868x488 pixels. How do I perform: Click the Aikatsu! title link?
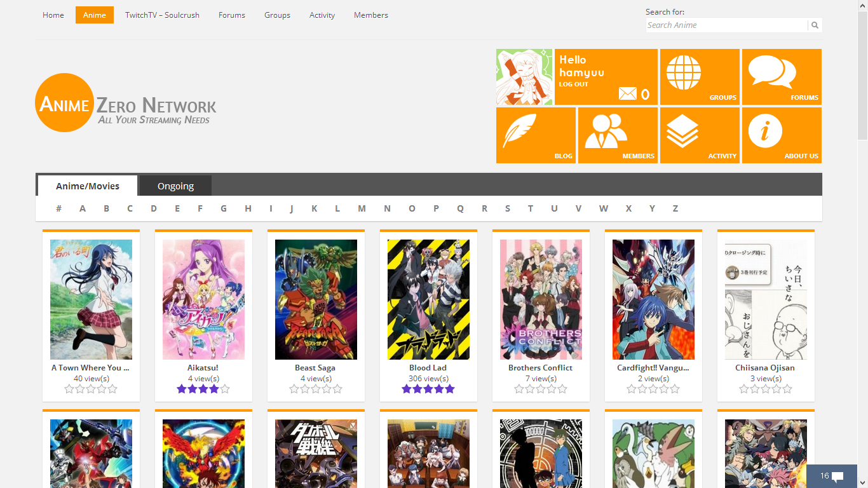[x=203, y=368]
